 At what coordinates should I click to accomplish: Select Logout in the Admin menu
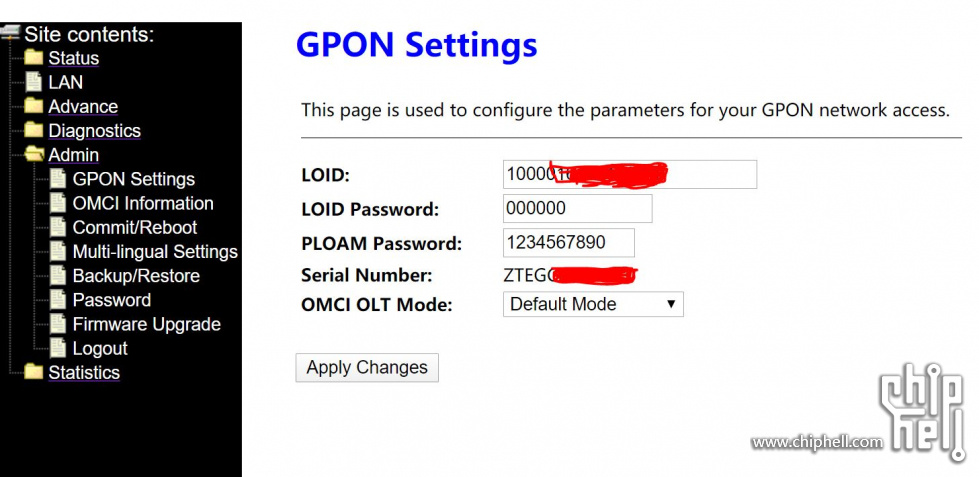pyautogui.click(x=100, y=348)
